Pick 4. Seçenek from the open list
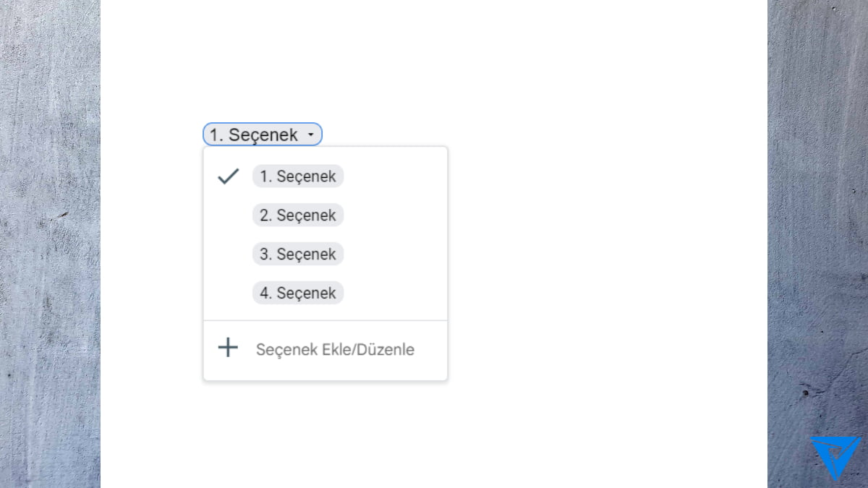 point(297,293)
